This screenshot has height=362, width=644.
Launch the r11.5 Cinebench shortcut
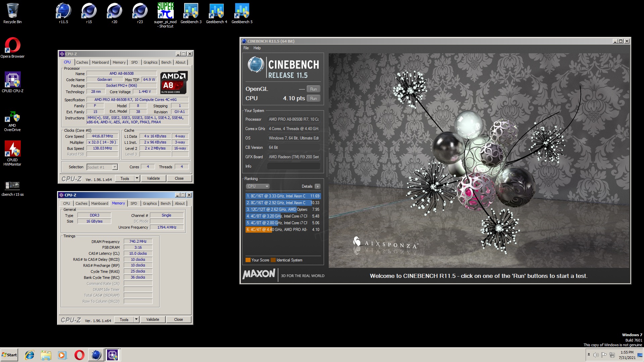click(x=63, y=13)
